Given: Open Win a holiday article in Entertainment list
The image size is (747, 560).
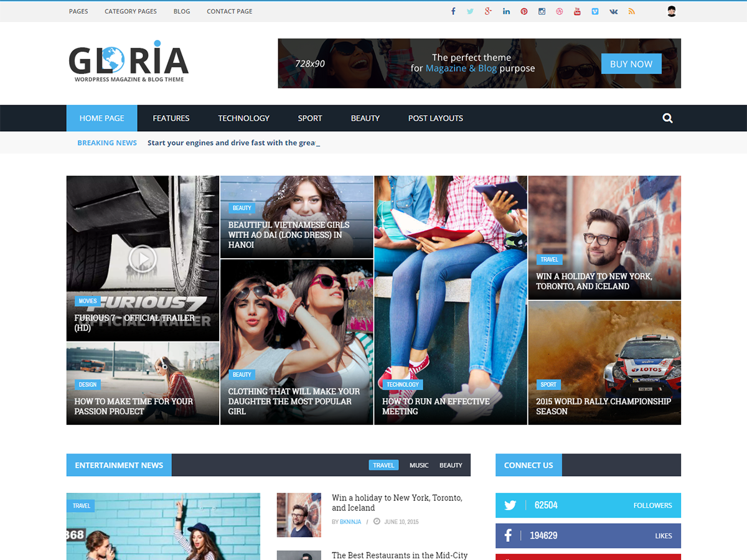Looking at the screenshot, I should point(397,503).
